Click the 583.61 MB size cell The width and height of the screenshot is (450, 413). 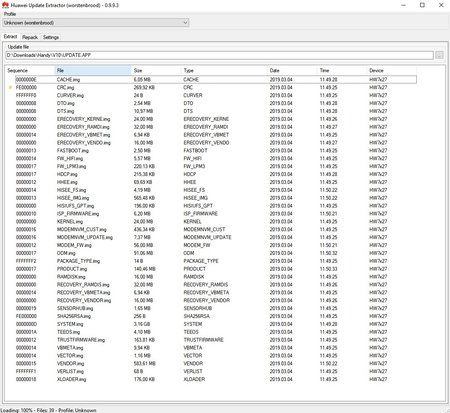(145, 364)
